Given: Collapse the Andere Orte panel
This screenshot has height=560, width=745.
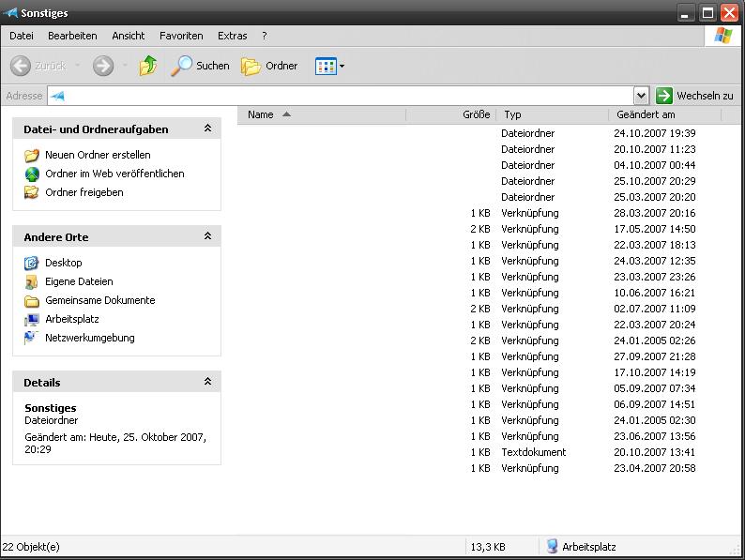Looking at the screenshot, I should coord(207,236).
